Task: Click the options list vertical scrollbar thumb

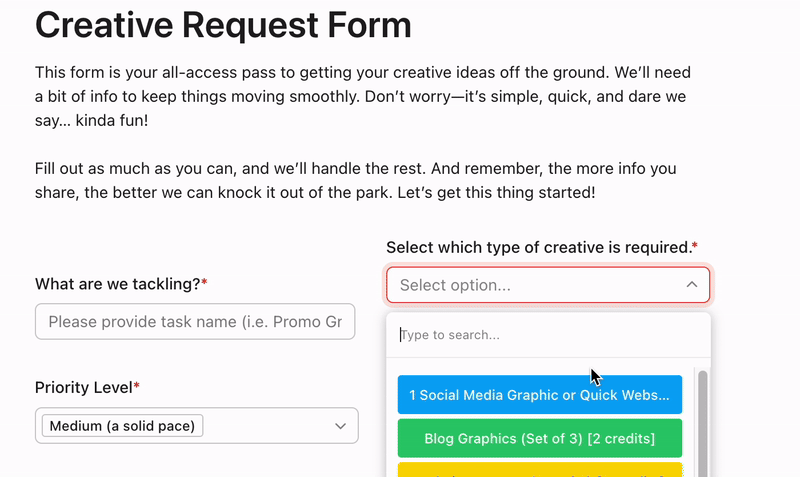Action: tap(703, 423)
